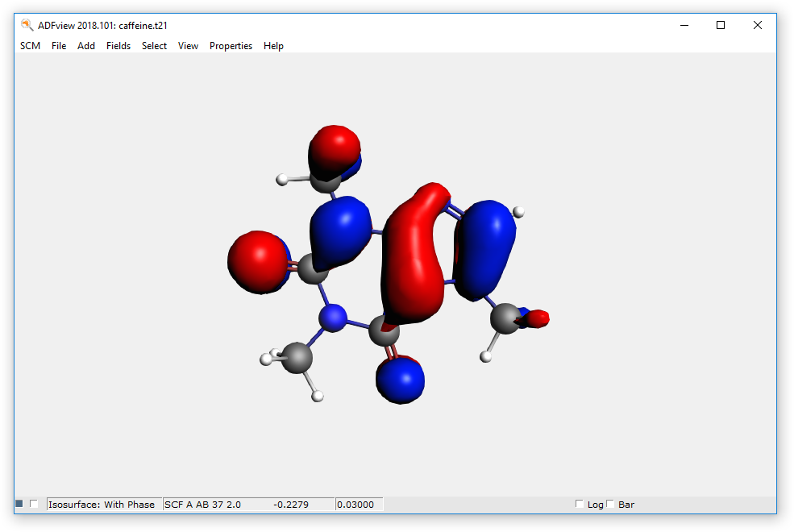Click the gray methyl carbon at lower left
Image resolution: width=794 pixels, height=532 pixels.
pos(297,357)
